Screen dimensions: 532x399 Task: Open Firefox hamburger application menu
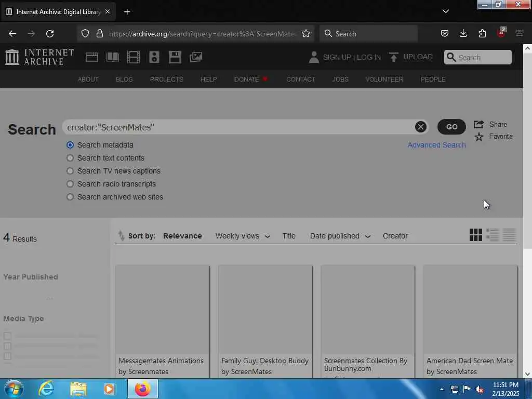519,33
